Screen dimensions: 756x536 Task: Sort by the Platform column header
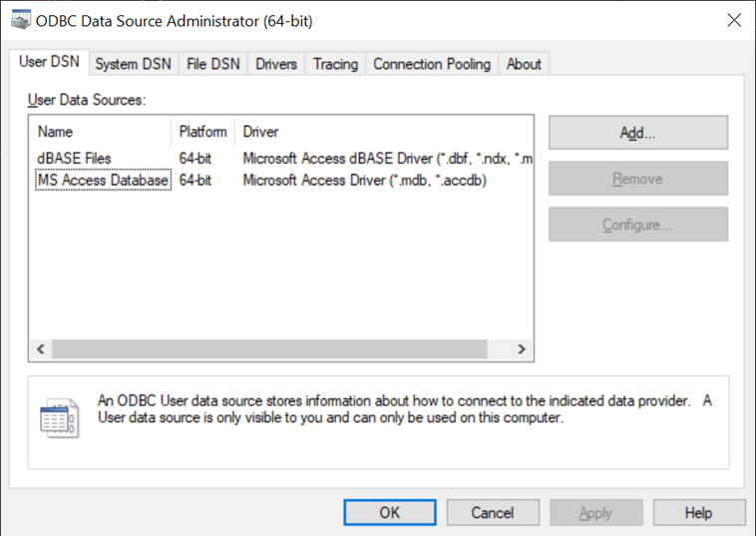tap(202, 132)
